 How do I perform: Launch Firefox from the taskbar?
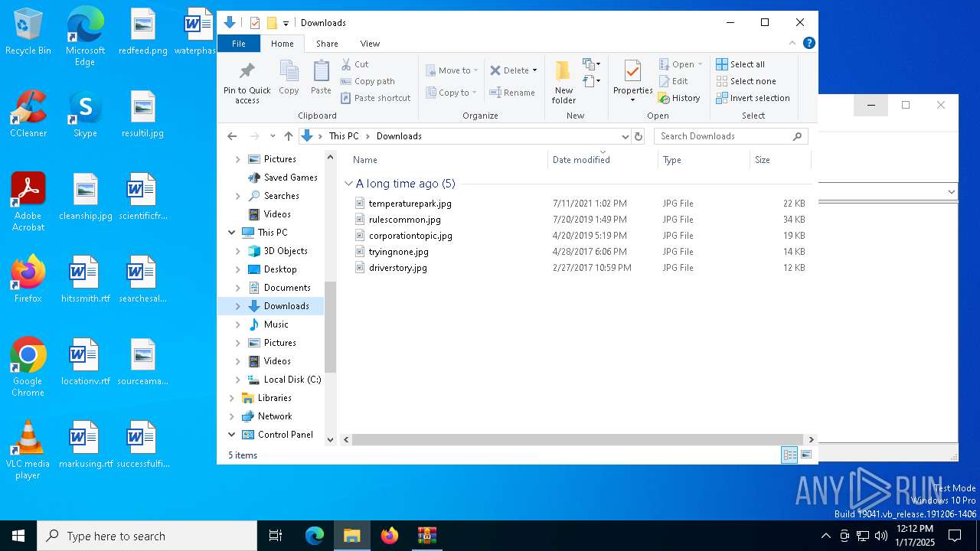[x=390, y=536]
